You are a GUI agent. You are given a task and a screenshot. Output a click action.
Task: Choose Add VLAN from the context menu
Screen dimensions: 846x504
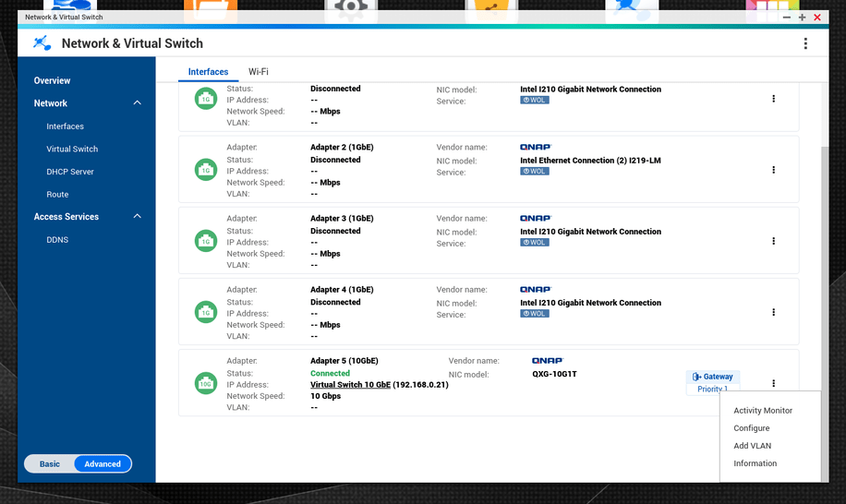point(752,446)
